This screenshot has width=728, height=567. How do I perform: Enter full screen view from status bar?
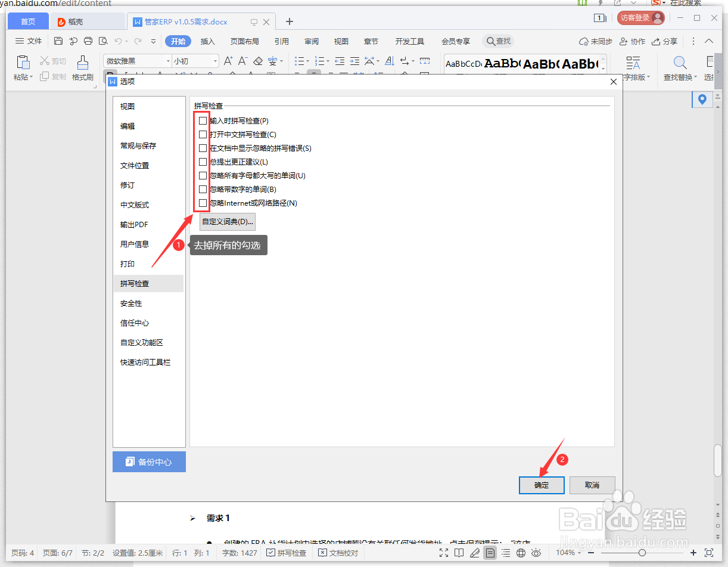click(x=444, y=553)
